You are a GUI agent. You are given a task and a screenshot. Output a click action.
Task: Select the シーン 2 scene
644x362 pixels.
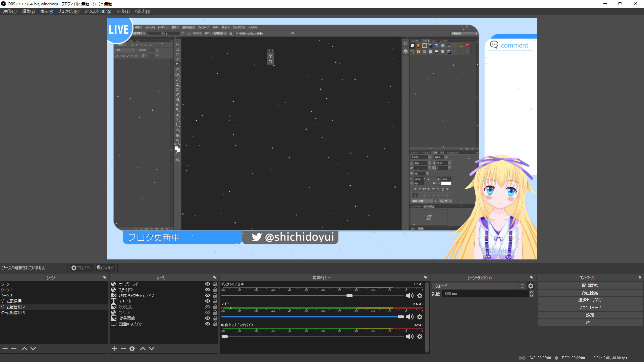54,290
